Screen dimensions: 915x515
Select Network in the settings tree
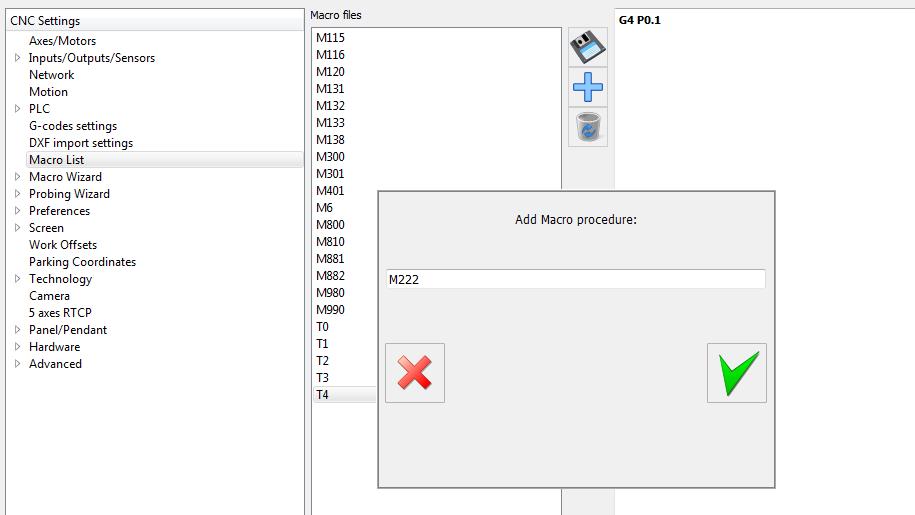pos(51,75)
